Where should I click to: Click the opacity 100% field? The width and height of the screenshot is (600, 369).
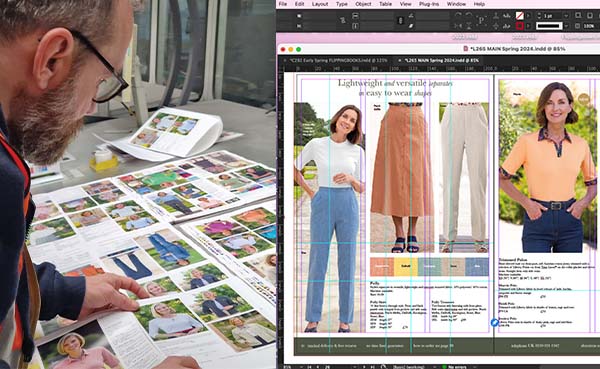pyautogui.click(x=589, y=26)
